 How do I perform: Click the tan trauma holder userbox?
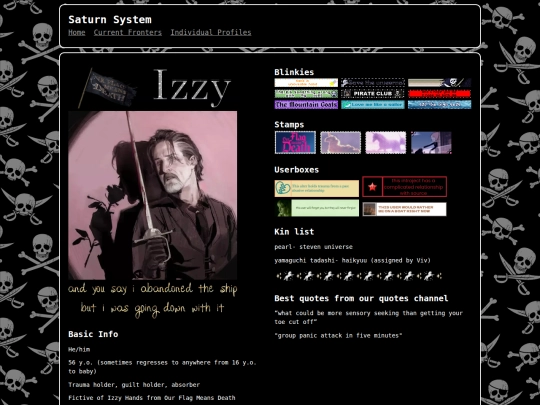pos(316,188)
